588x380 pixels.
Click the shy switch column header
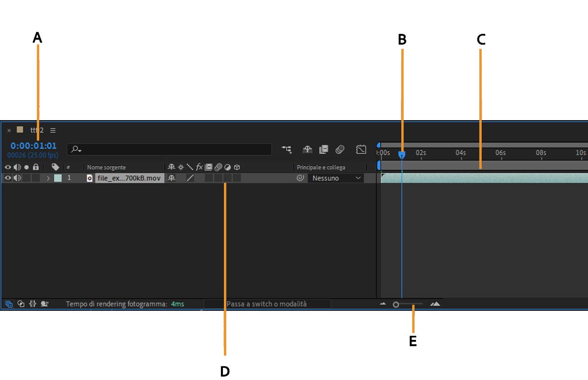[x=171, y=167]
